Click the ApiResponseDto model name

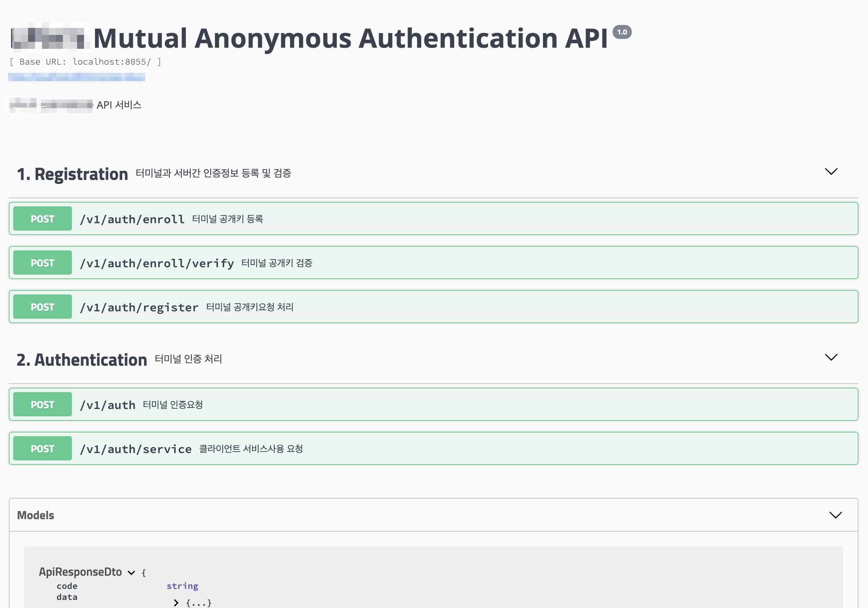[80, 572]
